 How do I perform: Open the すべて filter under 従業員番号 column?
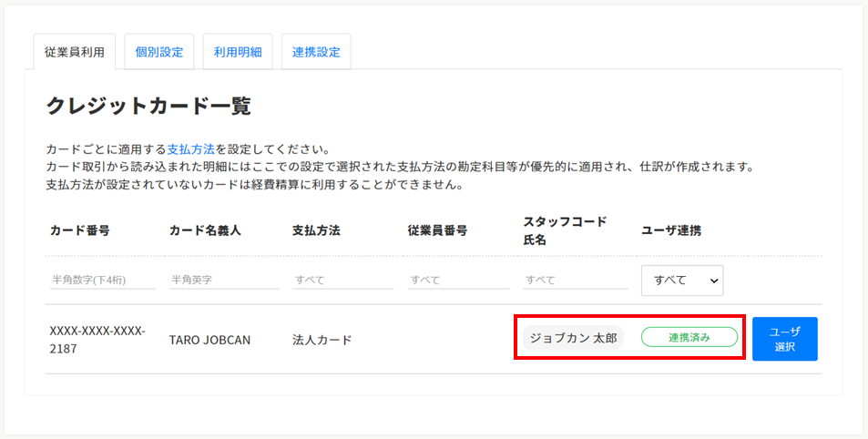[458, 281]
